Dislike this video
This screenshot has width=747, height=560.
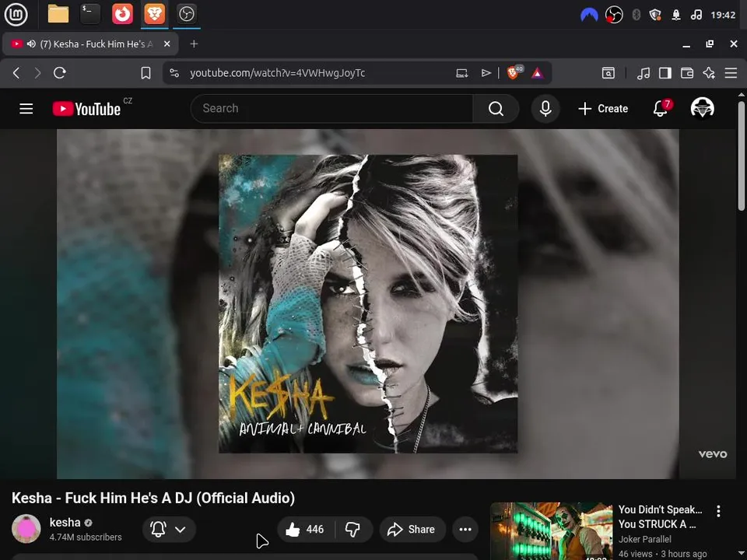[x=353, y=529]
